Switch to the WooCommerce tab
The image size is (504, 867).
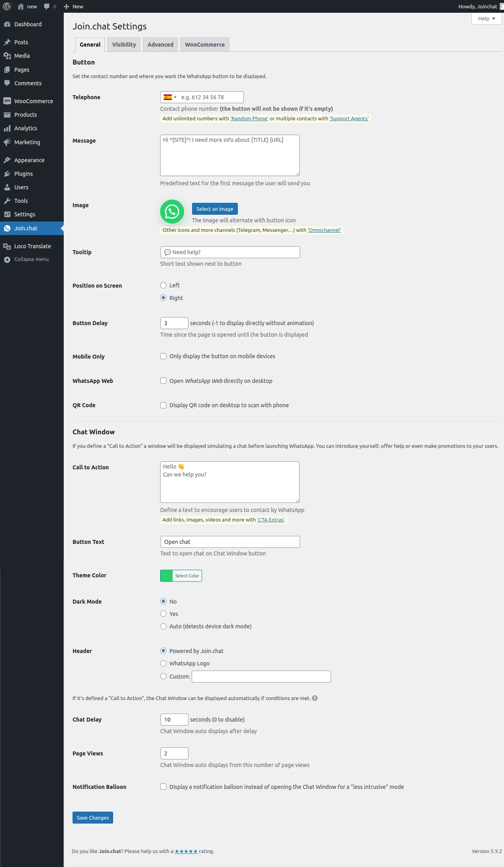[205, 45]
